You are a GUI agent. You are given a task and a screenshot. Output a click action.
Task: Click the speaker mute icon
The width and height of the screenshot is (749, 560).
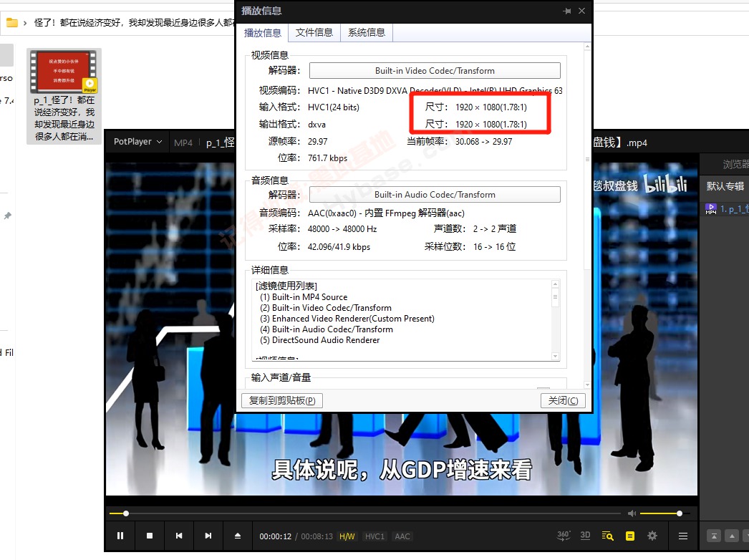(632, 513)
